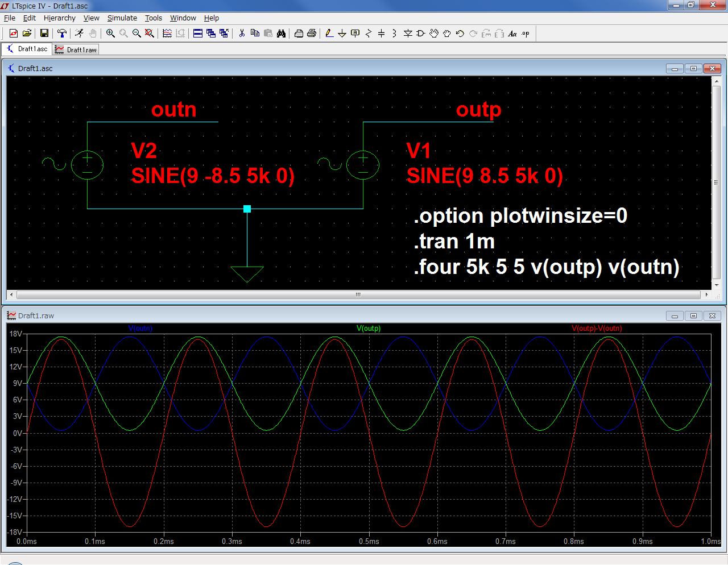The height and width of the screenshot is (565, 728).
Task: Add text with Aa icon
Action: point(512,34)
